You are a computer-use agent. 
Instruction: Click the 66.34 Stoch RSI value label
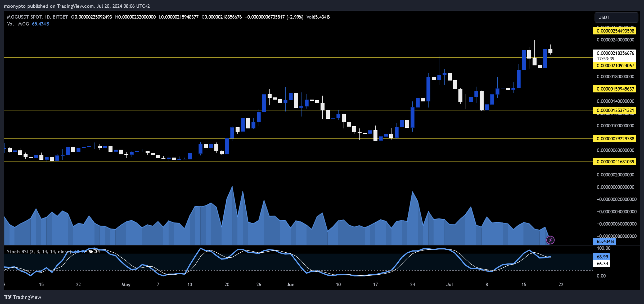coord(602,264)
